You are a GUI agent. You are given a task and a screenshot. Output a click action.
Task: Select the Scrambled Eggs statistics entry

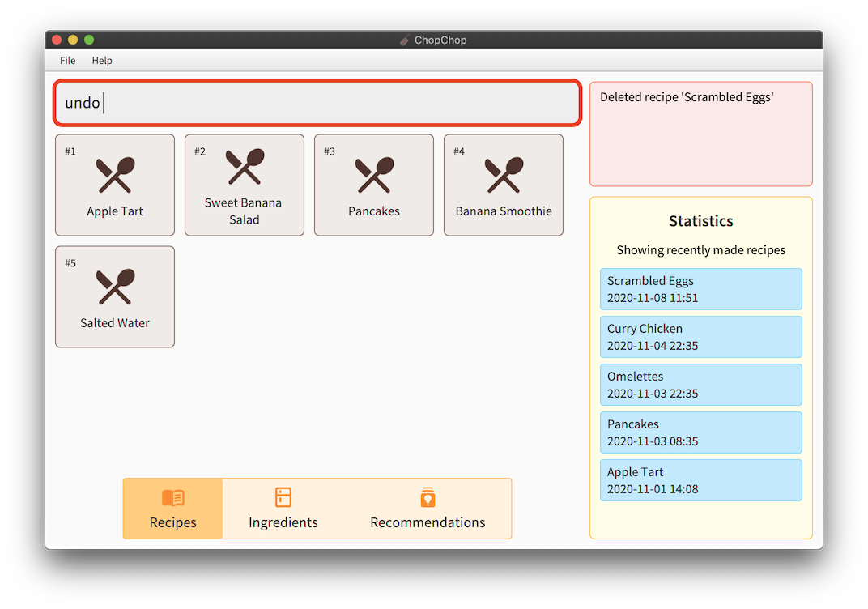701,289
